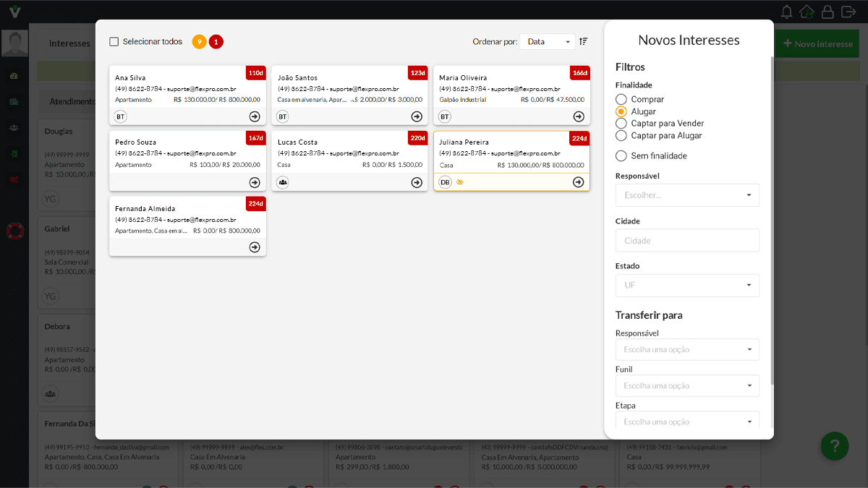Select the Sem finalidade radio button
Image resolution: width=868 pixels, height=488 pixels.
[x=621, y=155]
